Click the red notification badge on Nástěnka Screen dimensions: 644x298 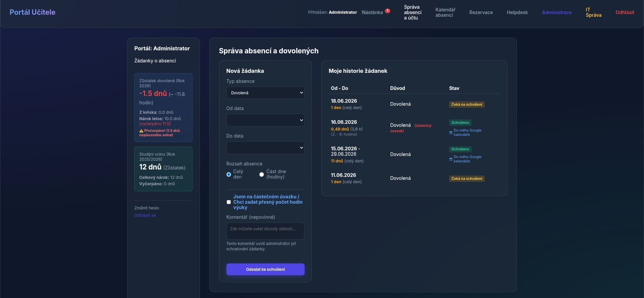(x=387, y=11)
